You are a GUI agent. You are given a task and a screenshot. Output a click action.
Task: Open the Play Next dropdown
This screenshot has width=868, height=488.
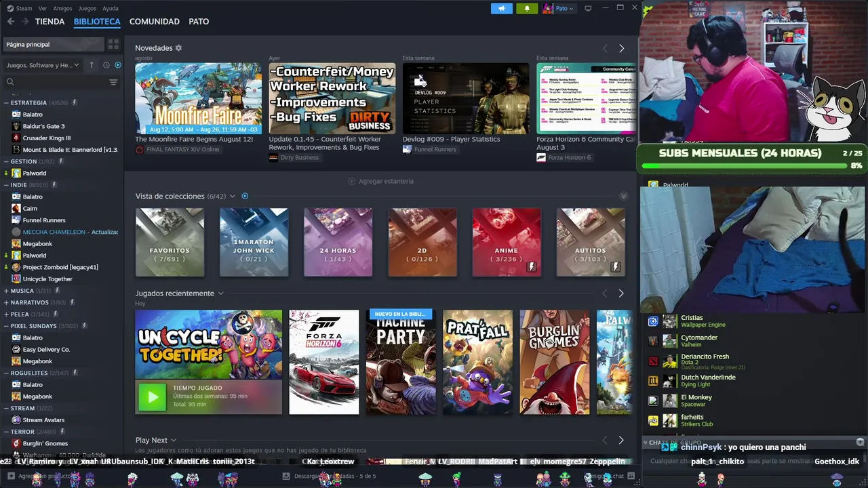coord(174,441)
